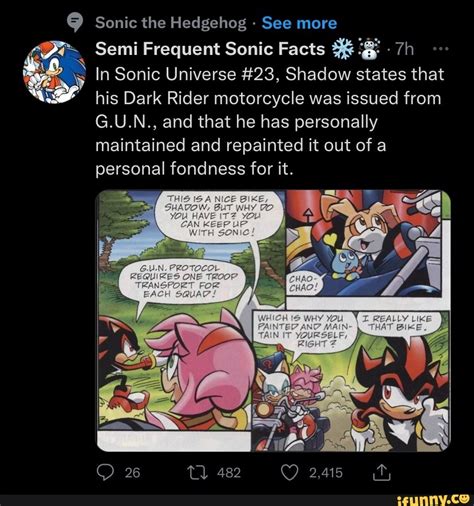Open the Sonic the Hedgehog topic label

(171, 23)
